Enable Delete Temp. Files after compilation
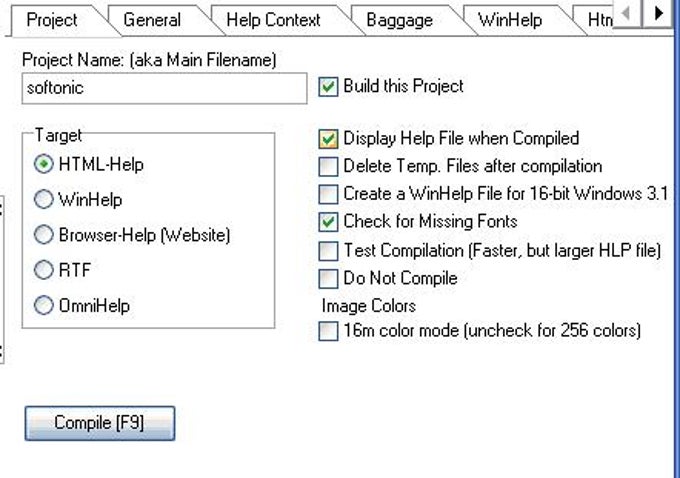 328,167
